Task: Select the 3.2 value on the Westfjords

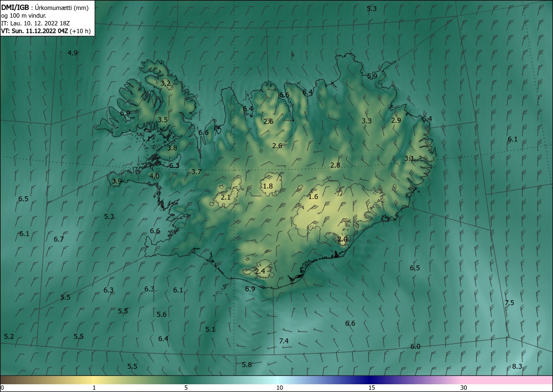Action: (166, 83)
